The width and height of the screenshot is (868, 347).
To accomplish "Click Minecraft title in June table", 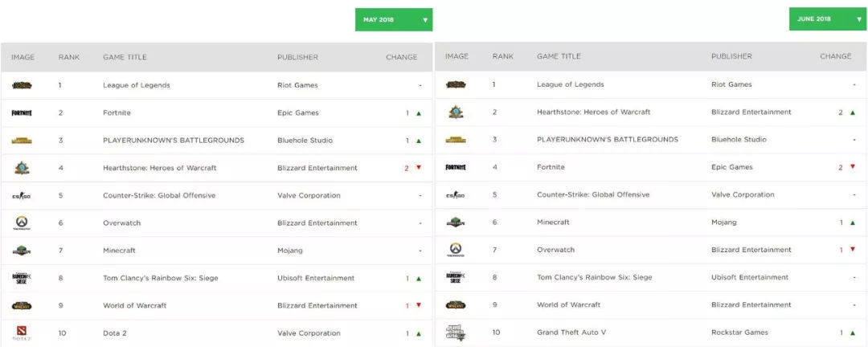I will (553, 222).
